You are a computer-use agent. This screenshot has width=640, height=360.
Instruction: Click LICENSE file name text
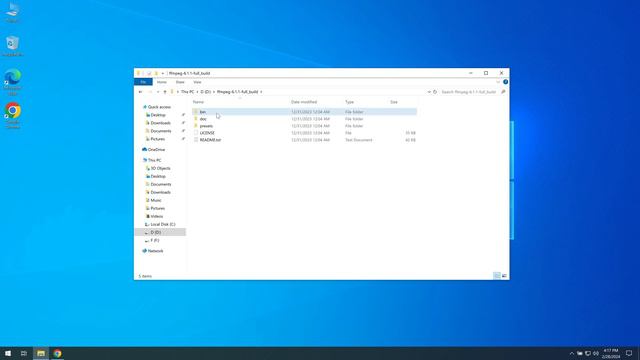point(207,133)
